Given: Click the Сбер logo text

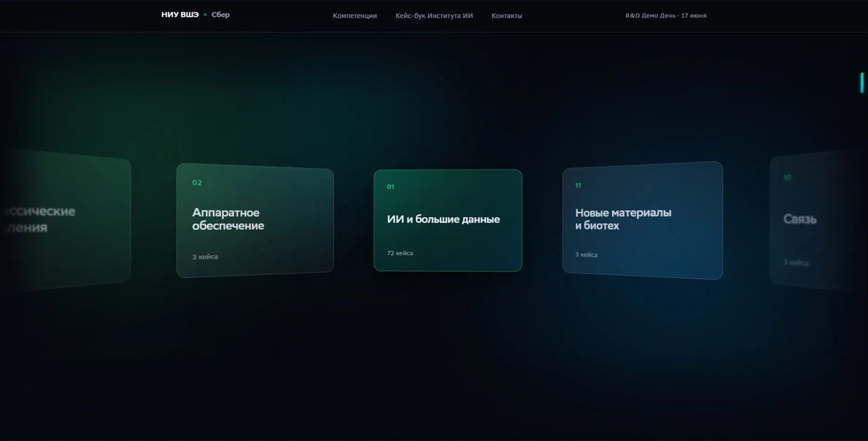Looking at the screenshot, I should pyautogui.click(x=220, y=15).
